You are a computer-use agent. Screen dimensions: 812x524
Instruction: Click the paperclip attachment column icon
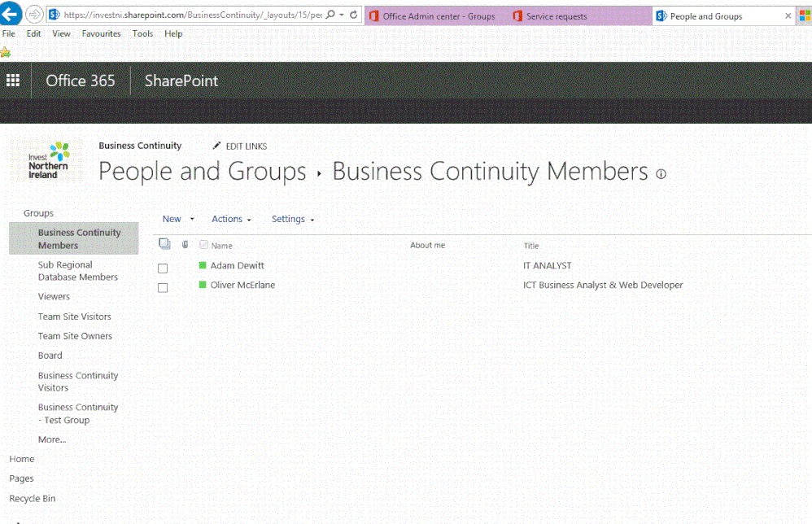point(185,244)
